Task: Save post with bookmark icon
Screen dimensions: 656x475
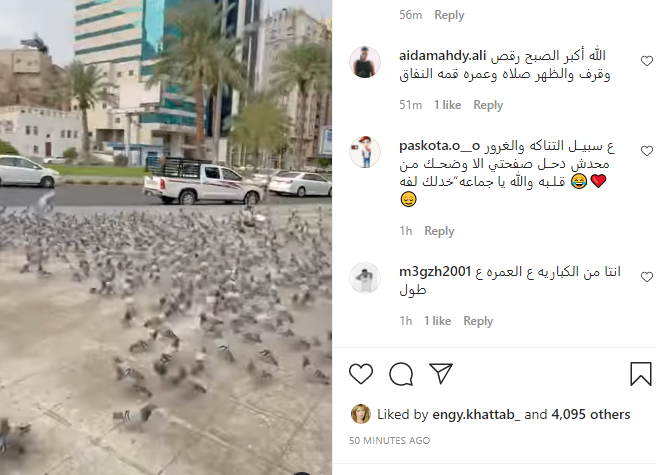Action: click(641, 374)
